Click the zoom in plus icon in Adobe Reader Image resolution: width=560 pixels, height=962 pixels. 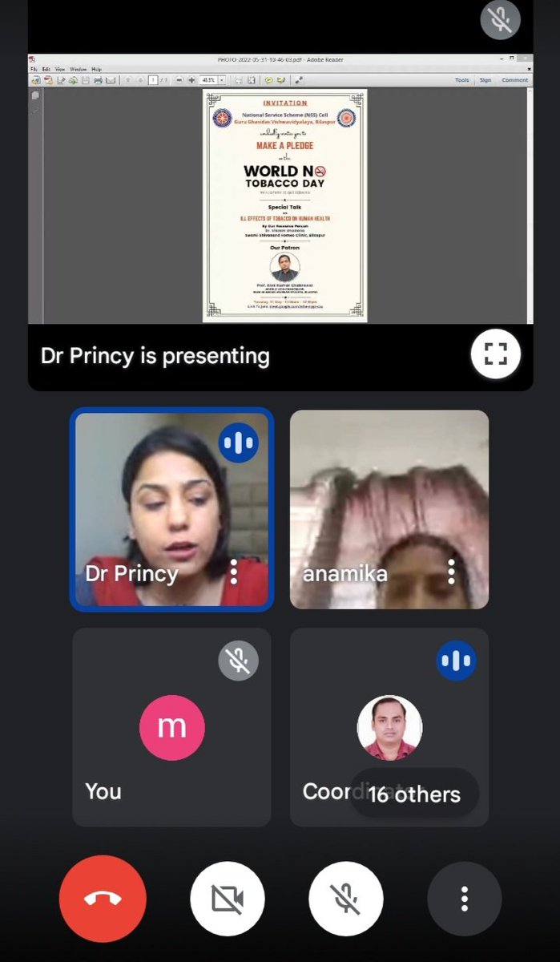[191, 80]
